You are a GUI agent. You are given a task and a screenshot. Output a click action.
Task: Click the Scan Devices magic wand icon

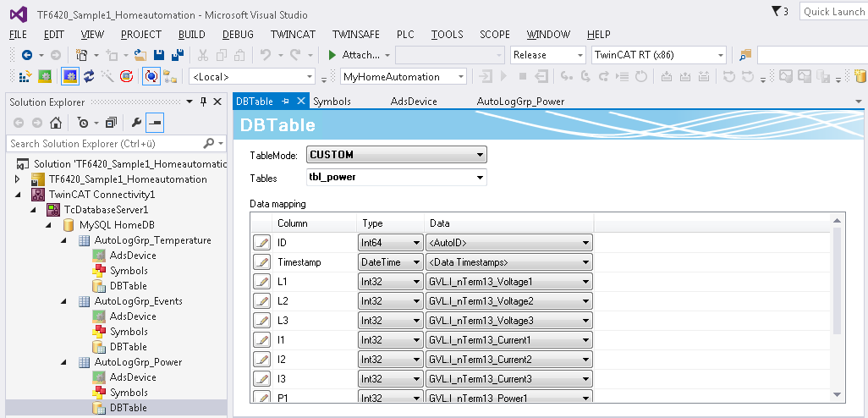tap(107, 76)
